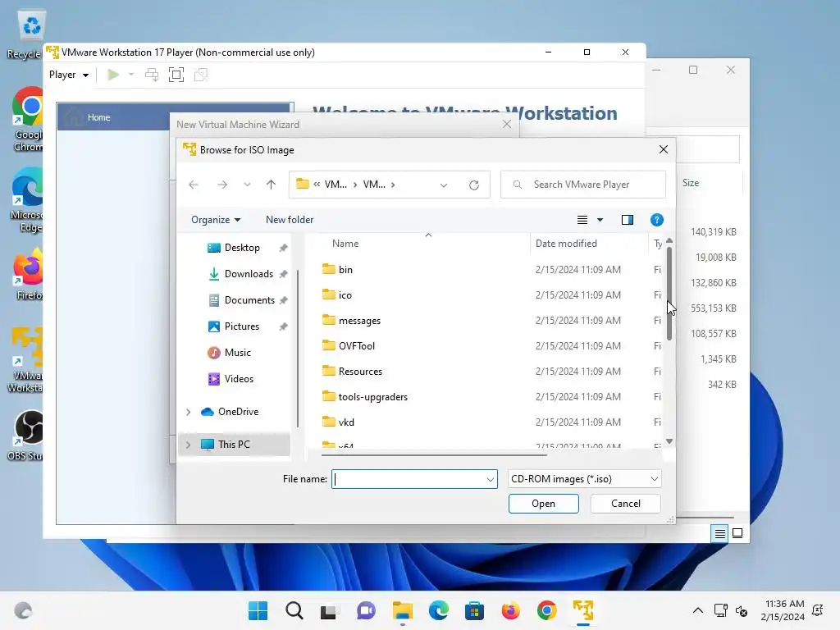Click the horizontal scrollbar in file list

click(434, 454)
